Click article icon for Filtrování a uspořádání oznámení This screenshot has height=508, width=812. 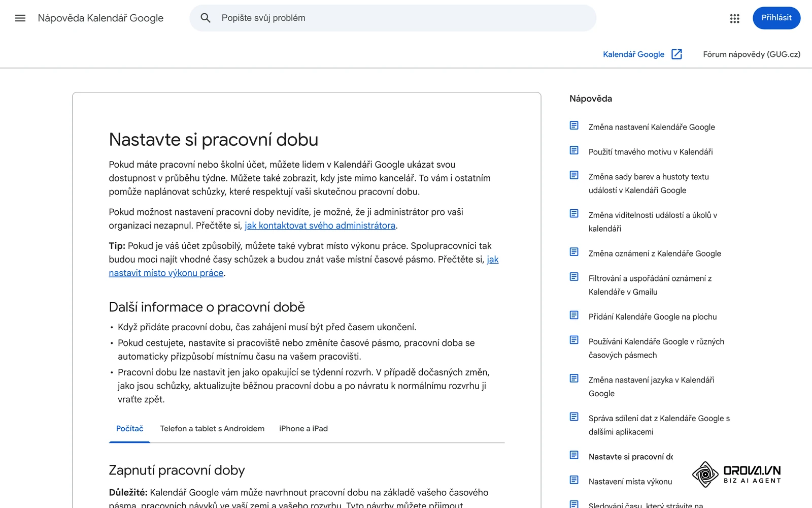tap(574, 277)
